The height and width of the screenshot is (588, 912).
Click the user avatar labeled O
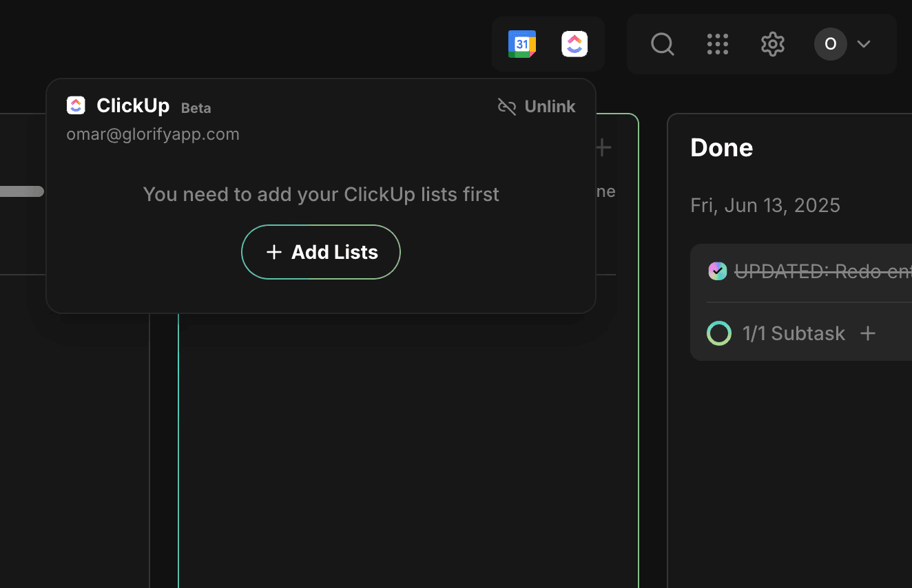831,44
